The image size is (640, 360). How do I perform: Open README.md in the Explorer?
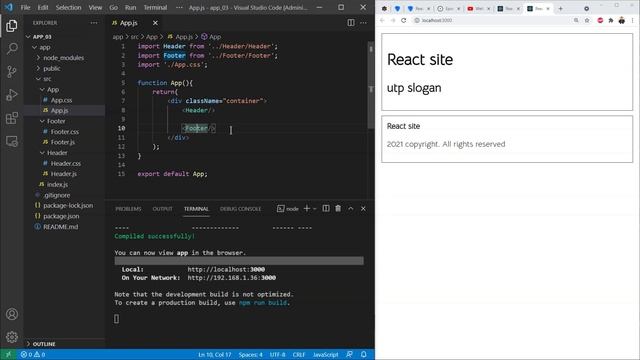click(60, 227)
